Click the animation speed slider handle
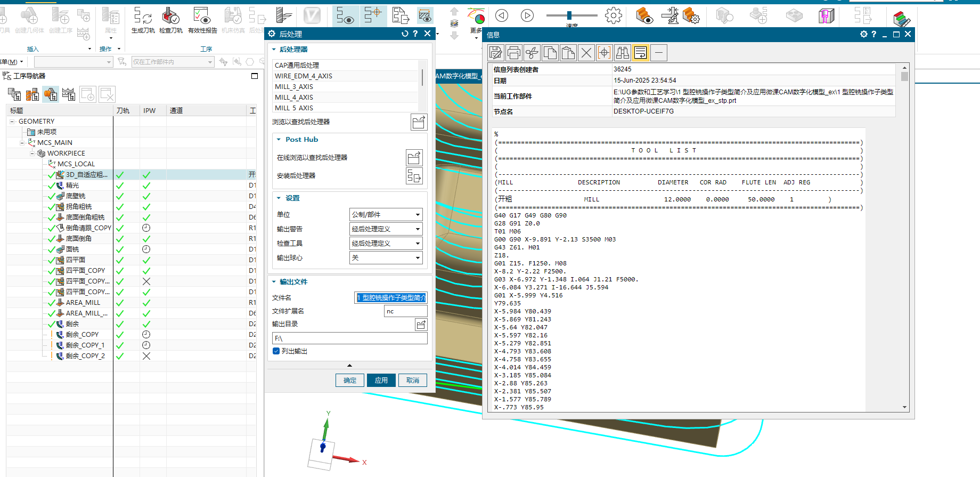The width and height of the screenshot is (980, 477). click(569, 15)
